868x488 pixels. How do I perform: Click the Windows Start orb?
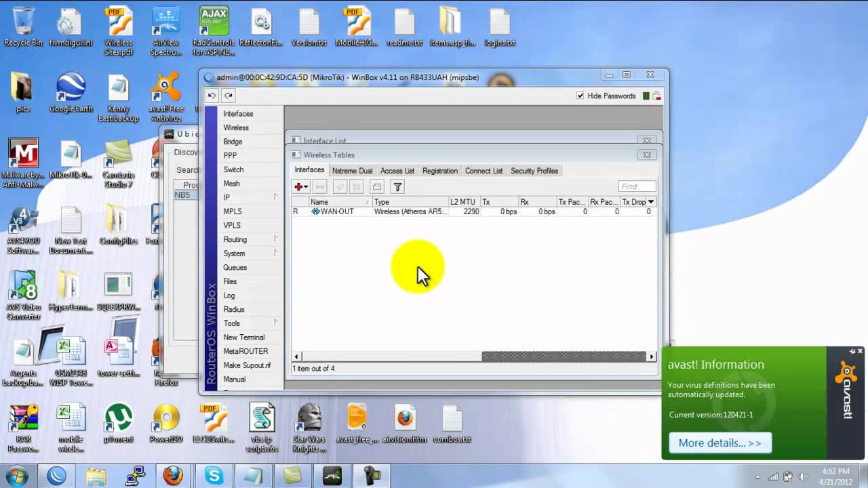coord(16,476)
